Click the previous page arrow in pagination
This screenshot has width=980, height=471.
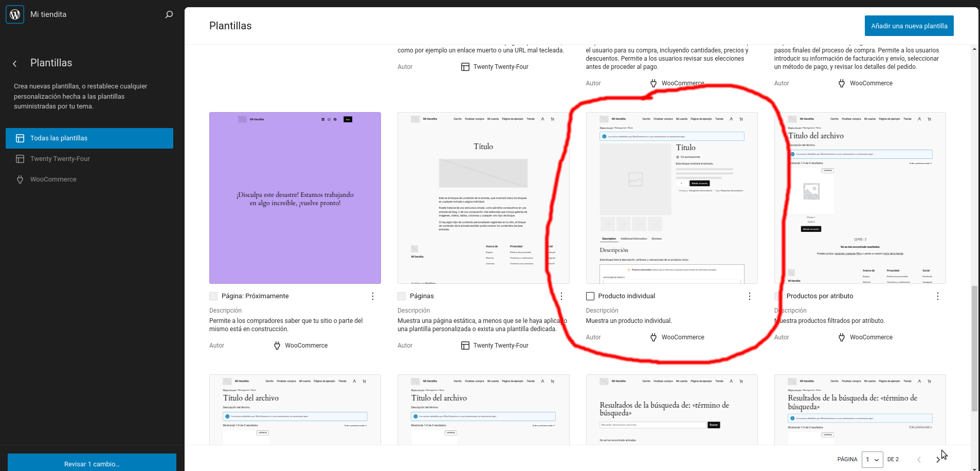tap(918, 459)
